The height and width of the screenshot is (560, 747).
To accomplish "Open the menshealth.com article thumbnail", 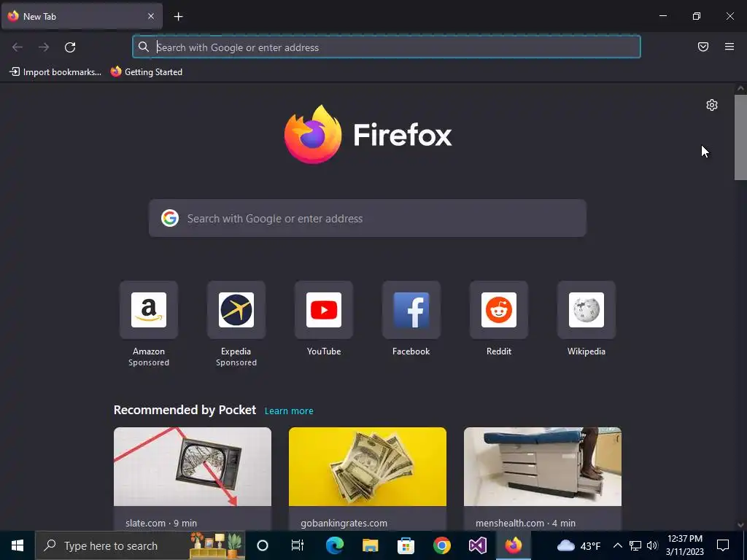I will (x=543, y=467).
